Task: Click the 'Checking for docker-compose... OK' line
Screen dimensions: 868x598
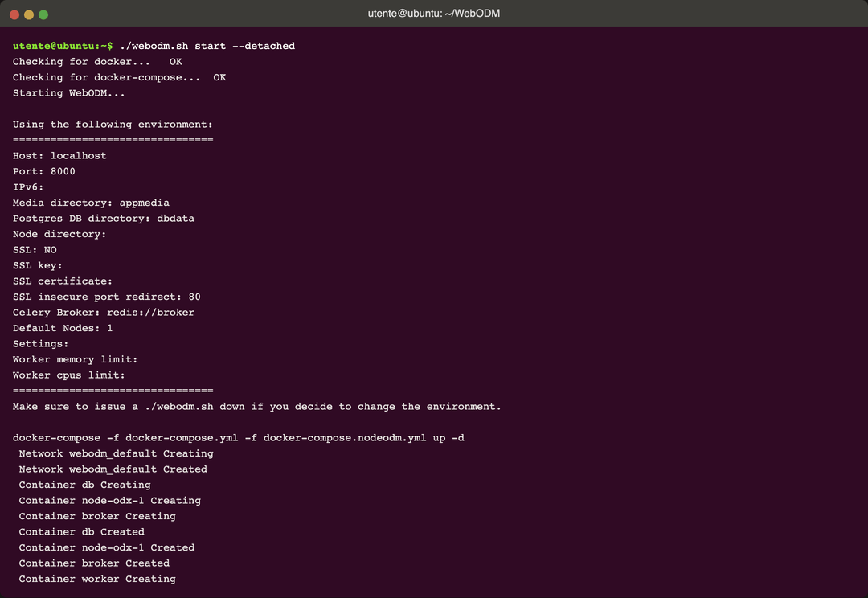Action: click(119, 77)
